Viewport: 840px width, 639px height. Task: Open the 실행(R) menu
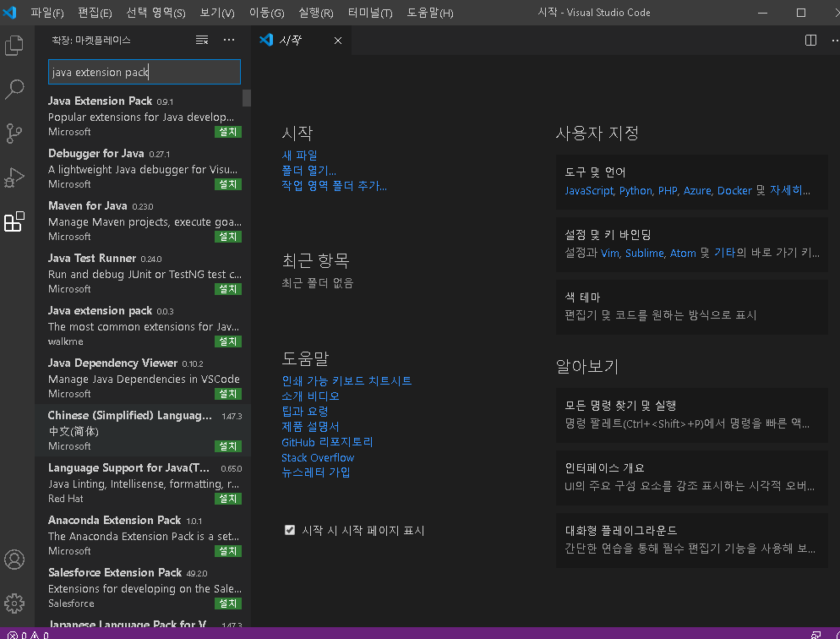click(315, 13)
